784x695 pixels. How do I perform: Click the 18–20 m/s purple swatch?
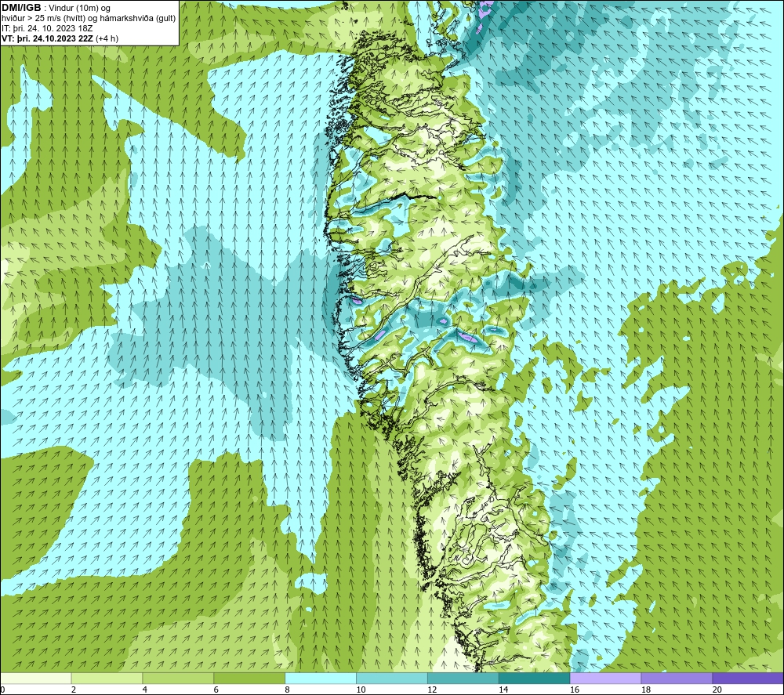[x=677, y=678]
